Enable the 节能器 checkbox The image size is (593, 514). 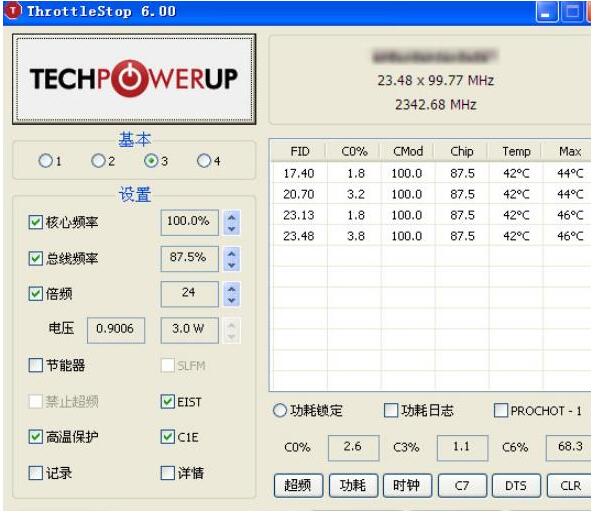(36, 365)
